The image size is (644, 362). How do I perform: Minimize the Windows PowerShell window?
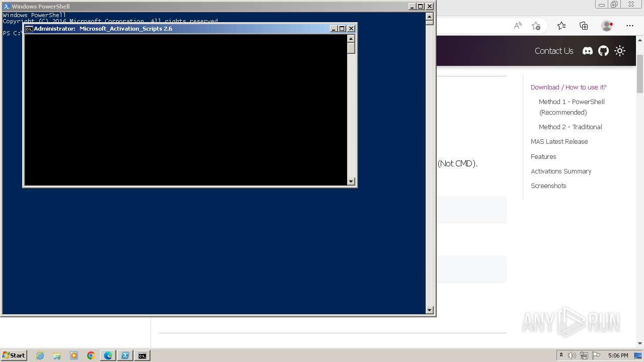tap(412, 7)
